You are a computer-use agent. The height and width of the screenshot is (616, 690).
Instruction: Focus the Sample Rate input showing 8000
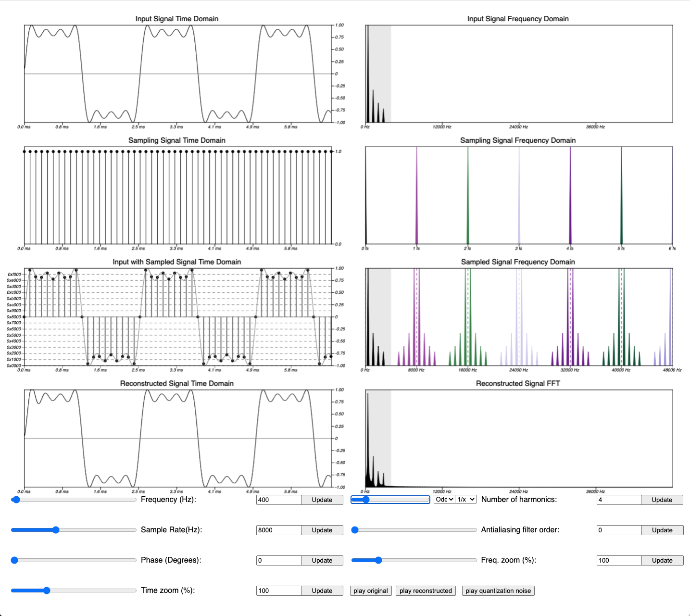(279, 530)
